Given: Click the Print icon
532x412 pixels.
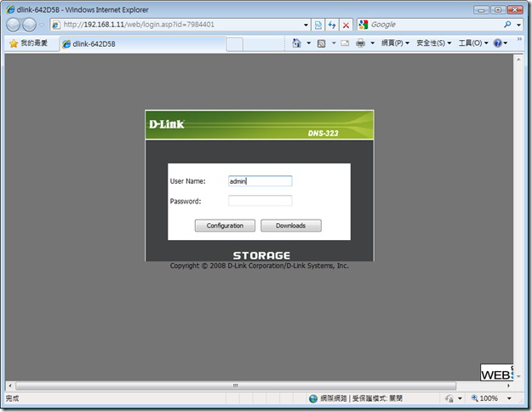Looking at the screenshot, I should point(361,43).
